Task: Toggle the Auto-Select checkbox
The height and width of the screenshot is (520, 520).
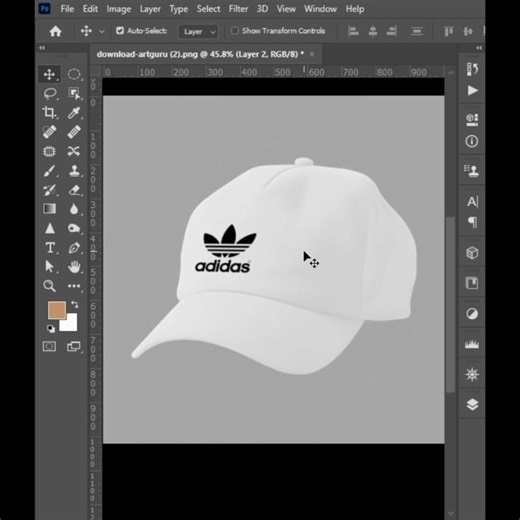Action: (120, 31)
